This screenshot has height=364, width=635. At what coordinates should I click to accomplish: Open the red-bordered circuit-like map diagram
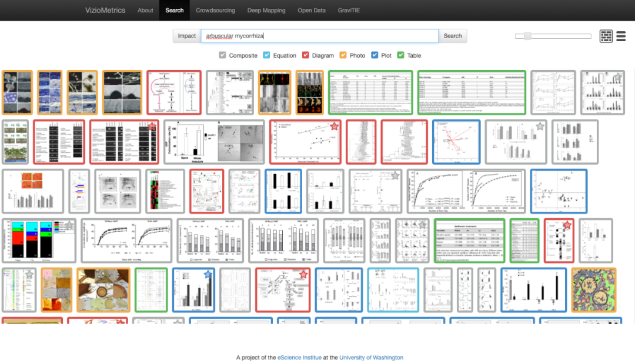pyautogui.click(x=206, y=191)
